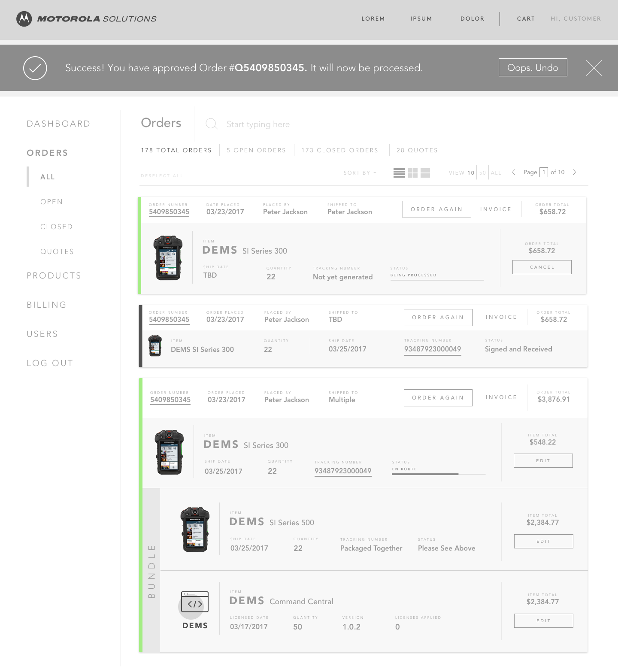Set view to ALL per page
Viewport: 618px width, 672px height.
point(496,173)
